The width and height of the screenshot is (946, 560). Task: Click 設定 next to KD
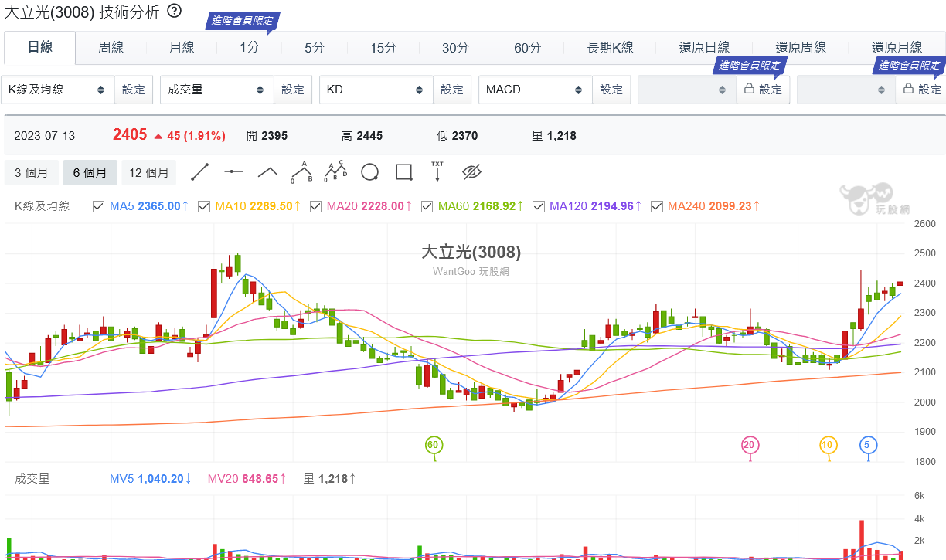pyautogui.click(x=452, y=90)
